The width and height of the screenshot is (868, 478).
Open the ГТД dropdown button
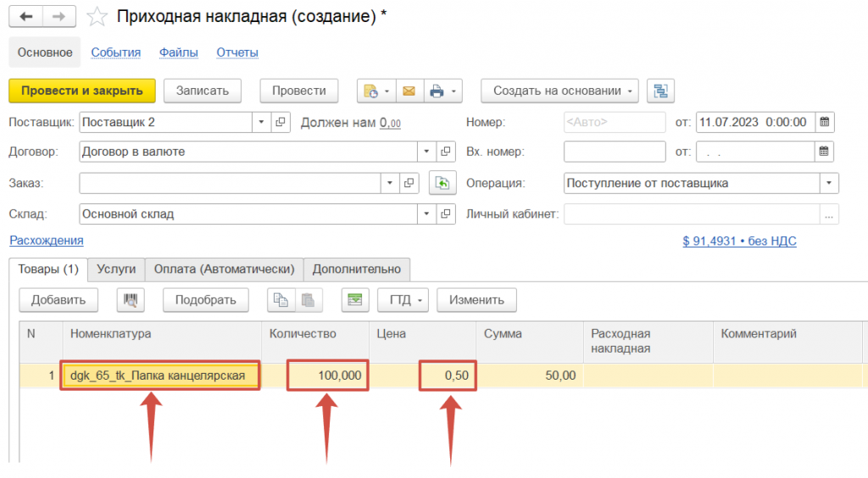coord(408,299)
